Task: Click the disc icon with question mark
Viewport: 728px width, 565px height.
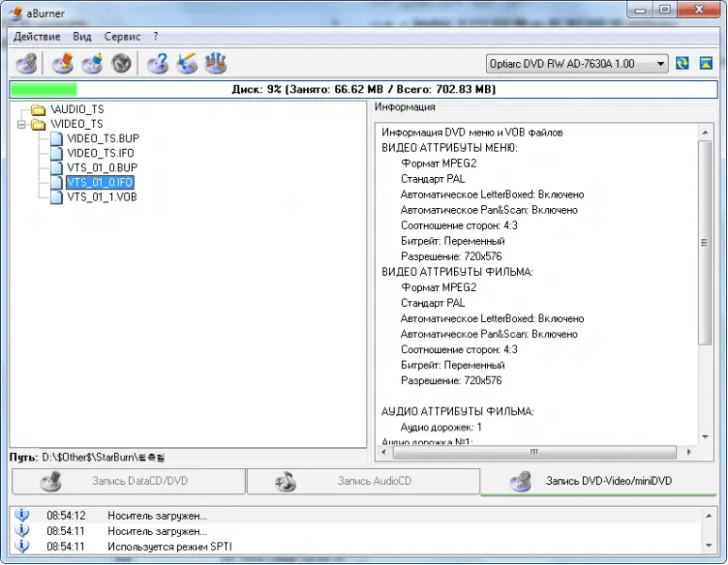Action: tap(157, 64)
